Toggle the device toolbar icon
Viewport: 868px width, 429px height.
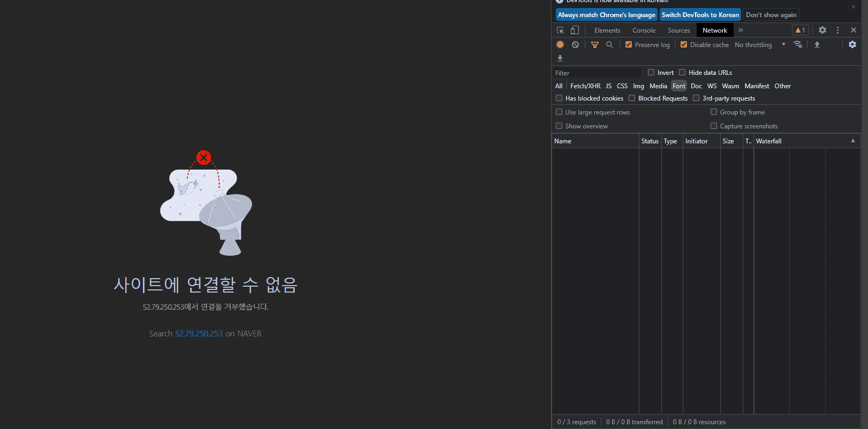coord(575,30)
